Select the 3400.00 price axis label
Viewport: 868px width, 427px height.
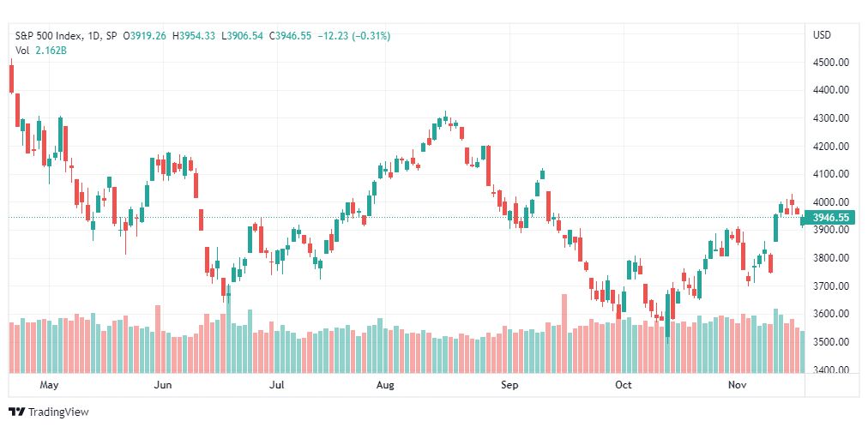click(x=830, y=370)
